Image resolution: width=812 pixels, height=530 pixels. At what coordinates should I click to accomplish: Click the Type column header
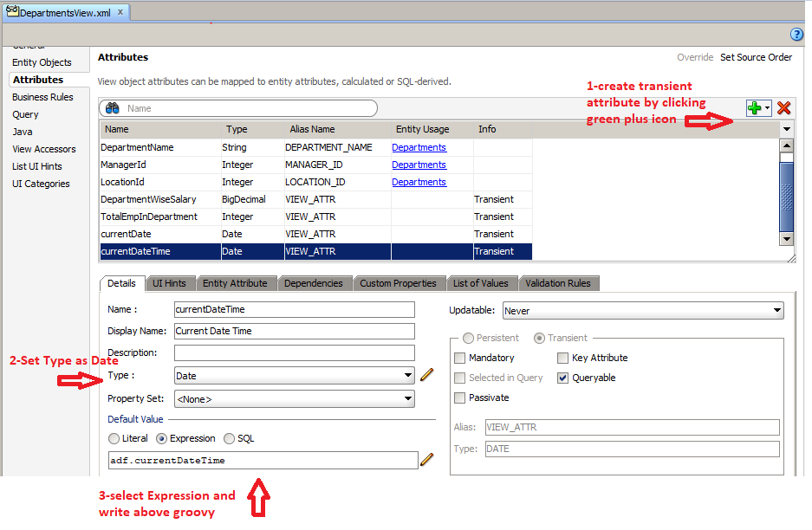(252, 129)
